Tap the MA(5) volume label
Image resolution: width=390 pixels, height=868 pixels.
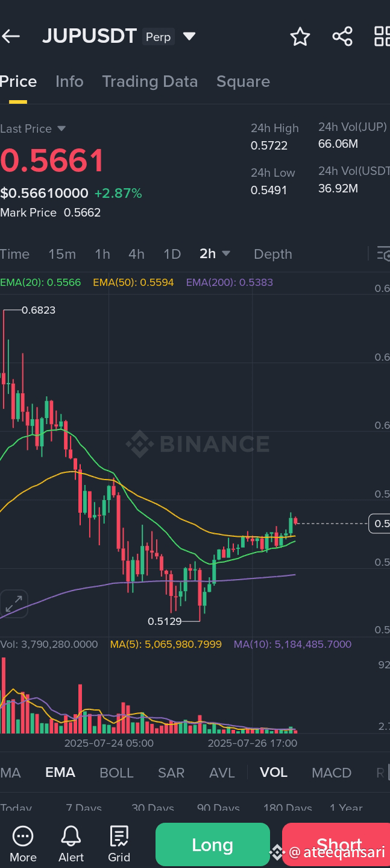166,644
